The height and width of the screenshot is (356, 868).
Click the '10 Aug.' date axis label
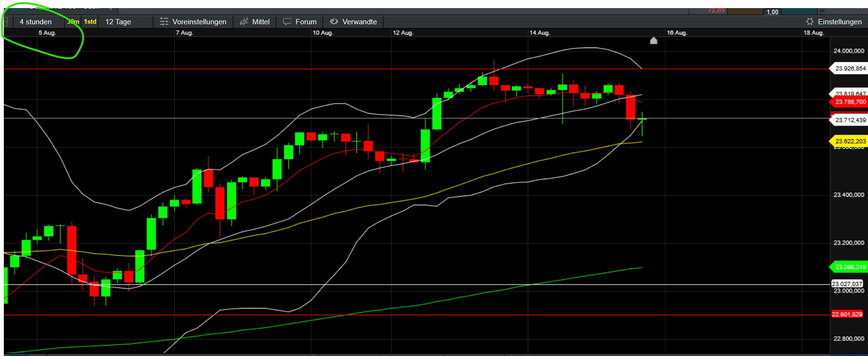pos(323,33)
